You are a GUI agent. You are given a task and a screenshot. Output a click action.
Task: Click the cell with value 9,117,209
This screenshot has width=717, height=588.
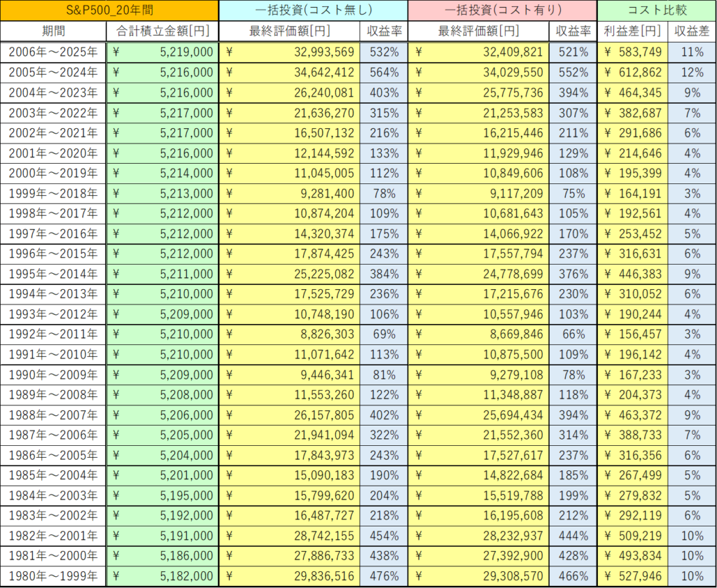pos(478,193)
